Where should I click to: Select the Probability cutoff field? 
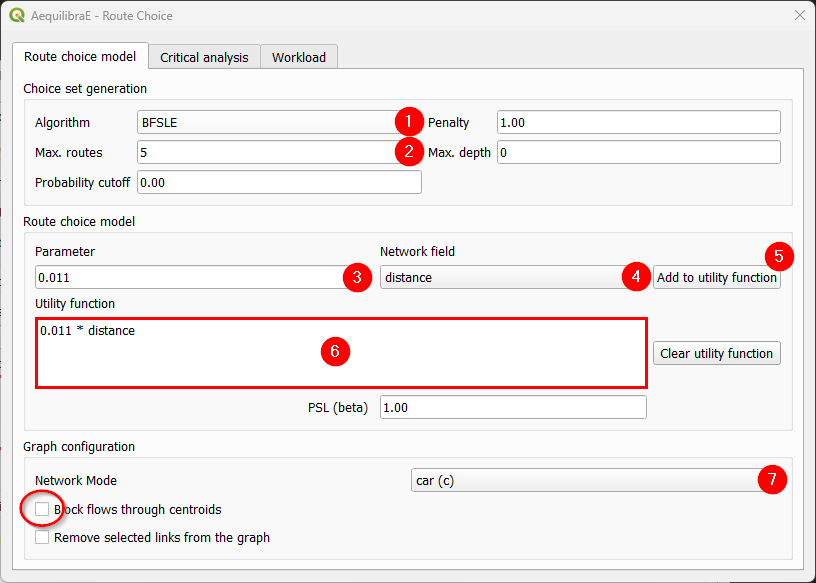point(278,182)
